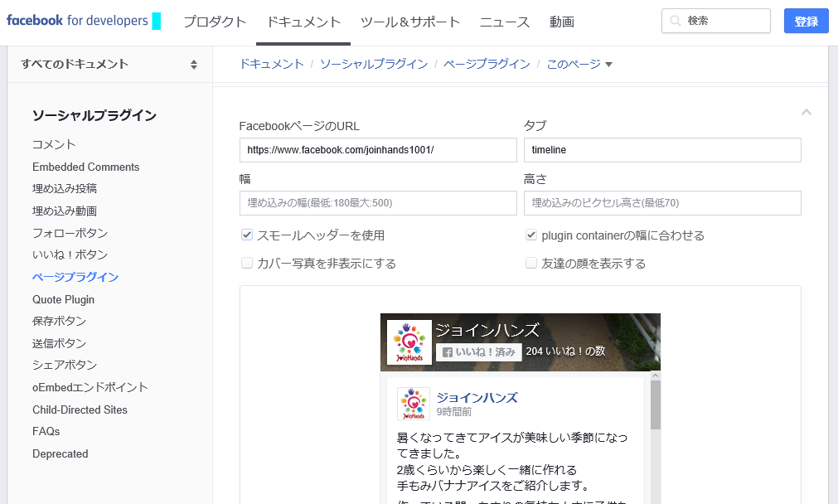Screen dimensions: 838x504
Task: Go to ニュース in top navigation
Action: point(505,22)
